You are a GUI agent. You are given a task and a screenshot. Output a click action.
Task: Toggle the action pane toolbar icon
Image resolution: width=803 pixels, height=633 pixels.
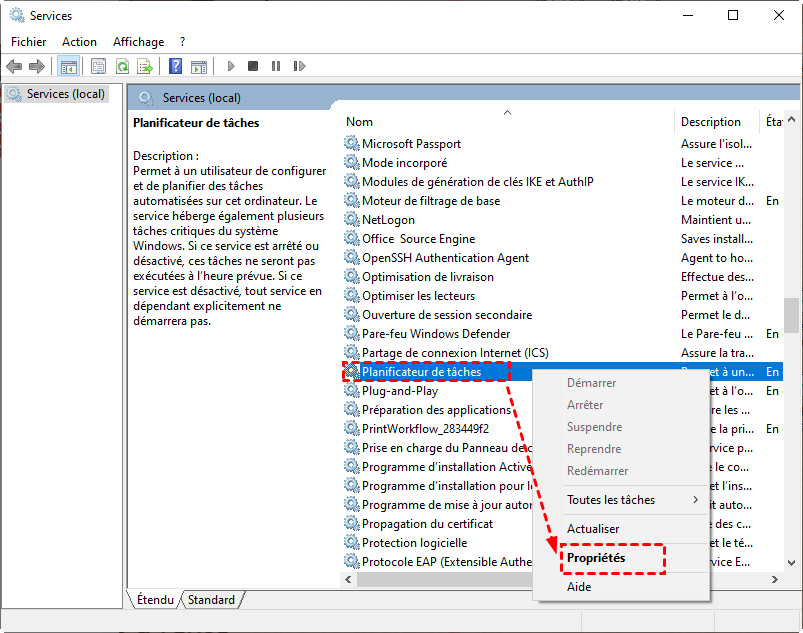point(199,66)
